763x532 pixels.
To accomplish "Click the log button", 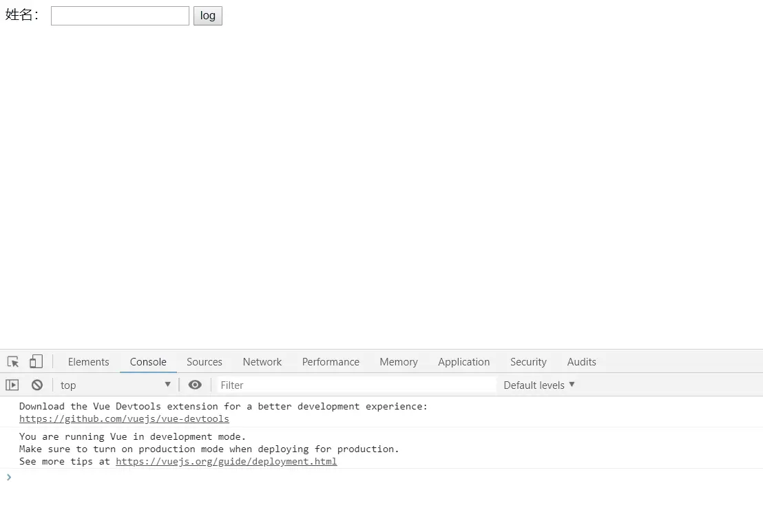I will 208,16.
